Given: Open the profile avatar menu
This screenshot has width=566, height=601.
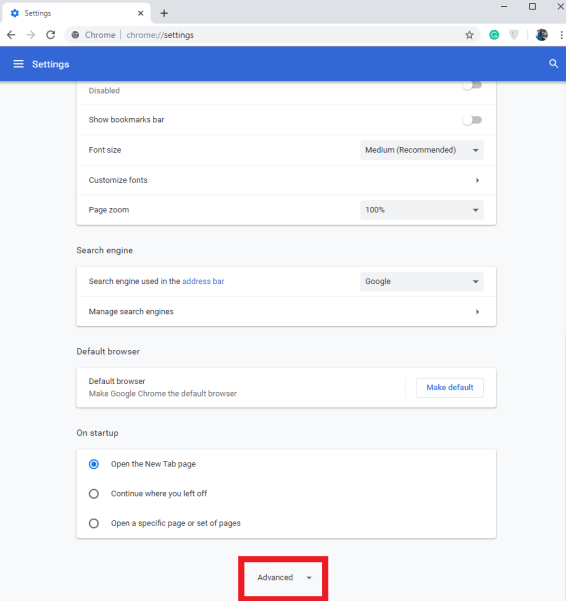Looking at the screenshot, I should point(541,35).
